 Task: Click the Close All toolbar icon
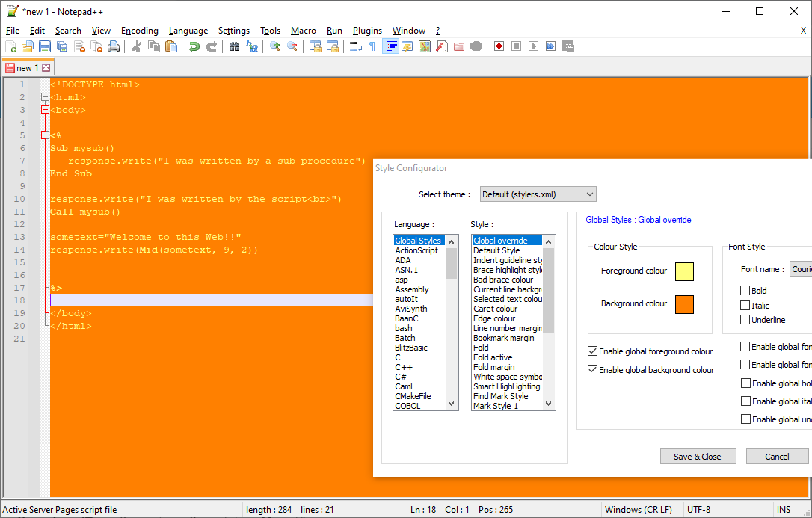[96, 46]
